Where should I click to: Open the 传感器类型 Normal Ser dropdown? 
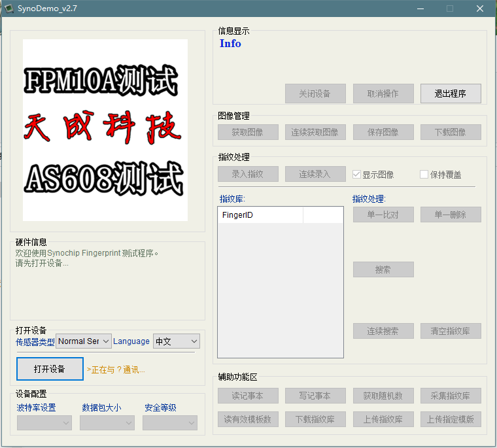coord(84,341)
